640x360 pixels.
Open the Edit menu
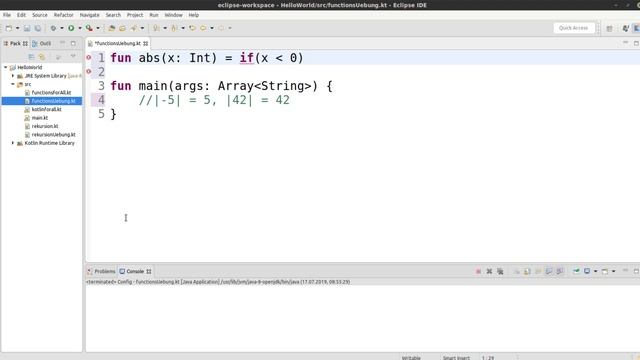(x=21, y=15)
